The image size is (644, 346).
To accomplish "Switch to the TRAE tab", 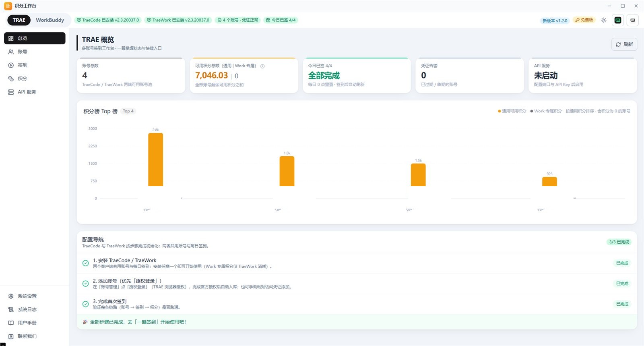I will coord(19,20).
